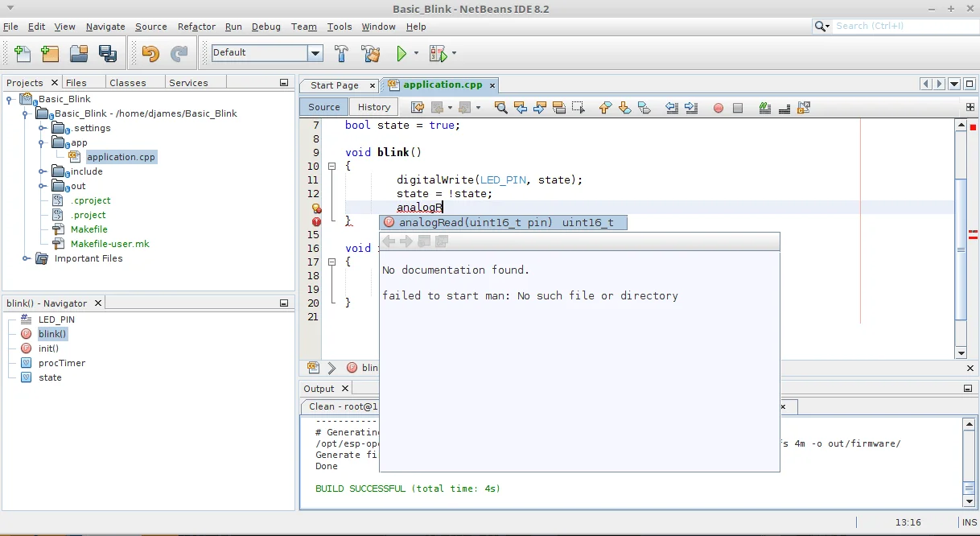
Task: Click the editor vertical scrollbar down arrow
Action: (960, 353)
